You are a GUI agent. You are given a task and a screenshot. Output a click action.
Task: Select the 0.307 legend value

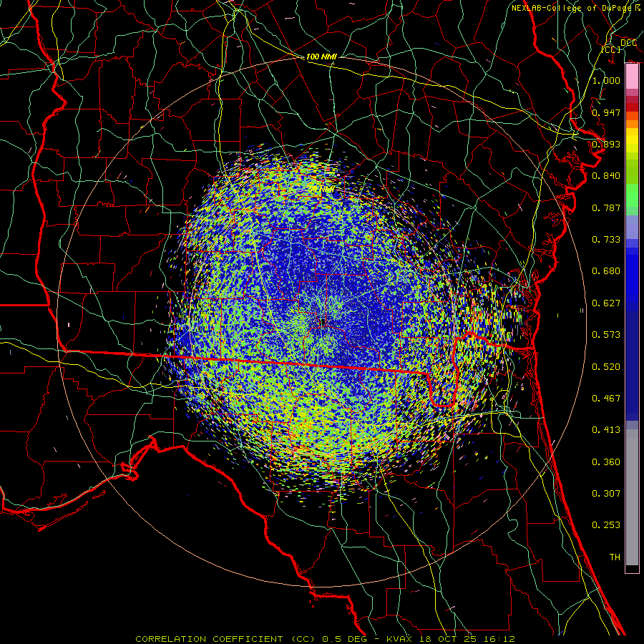point(606,494)
